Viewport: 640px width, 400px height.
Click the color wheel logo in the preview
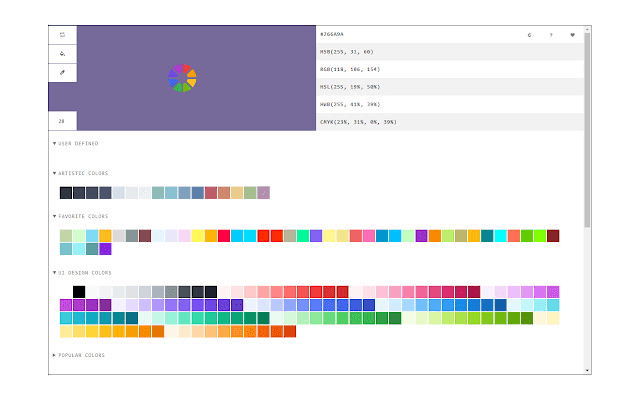tap(182, 78)
